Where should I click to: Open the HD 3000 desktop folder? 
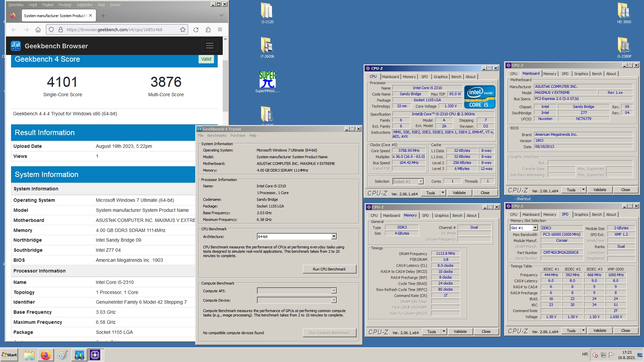pos(624,13)
